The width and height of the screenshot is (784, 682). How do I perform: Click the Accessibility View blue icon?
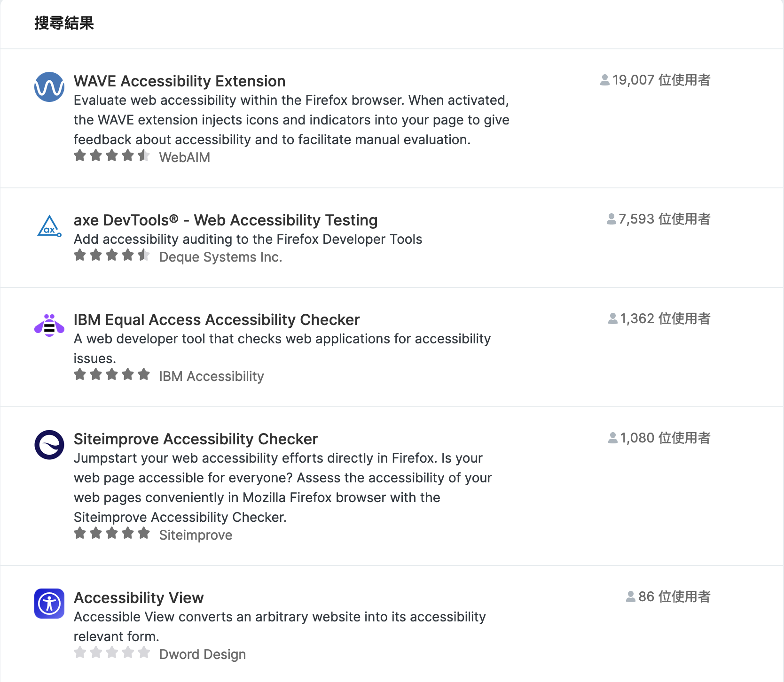coord(49,604)
